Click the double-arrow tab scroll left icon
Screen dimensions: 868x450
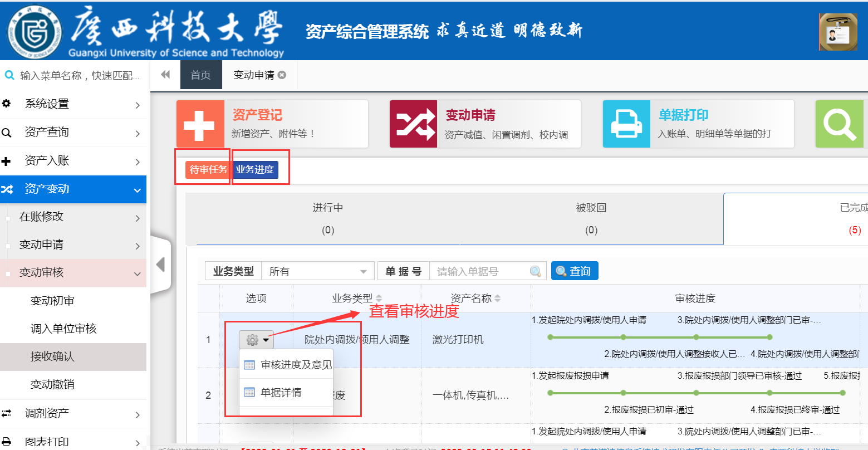[x=165, y=75]
